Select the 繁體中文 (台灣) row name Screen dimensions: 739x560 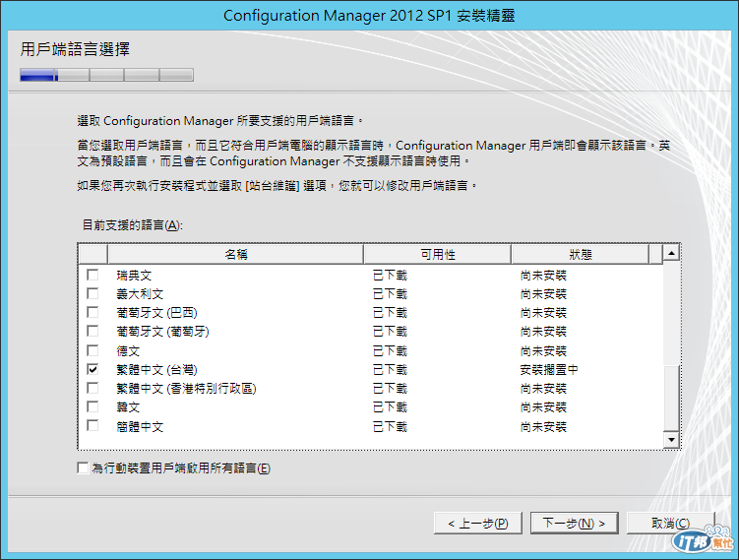[156, 370]
